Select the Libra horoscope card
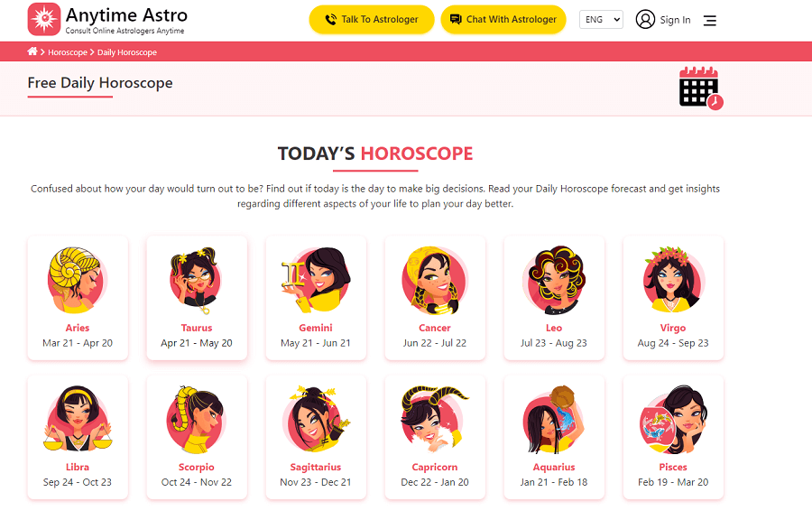The height and width of the screenshot is (520, 812). tap(78, 437)
